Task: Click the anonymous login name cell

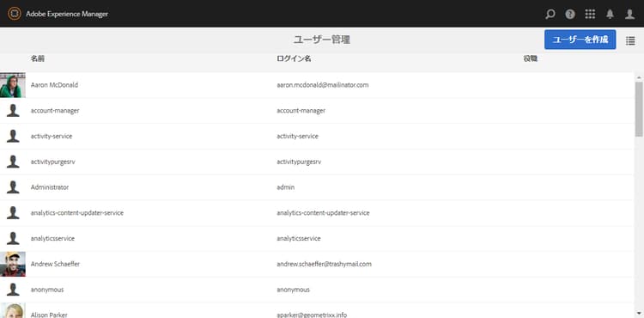Action: tap(294, 290)
